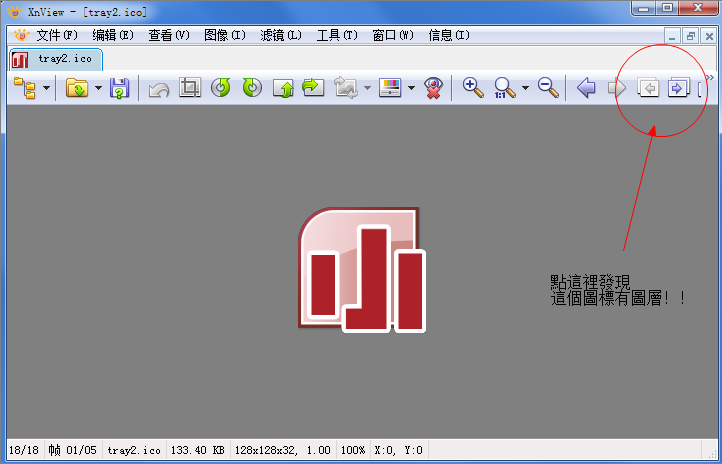Click the 18/18 file counter
722x464 pixels.
click(x=23, y=450)
